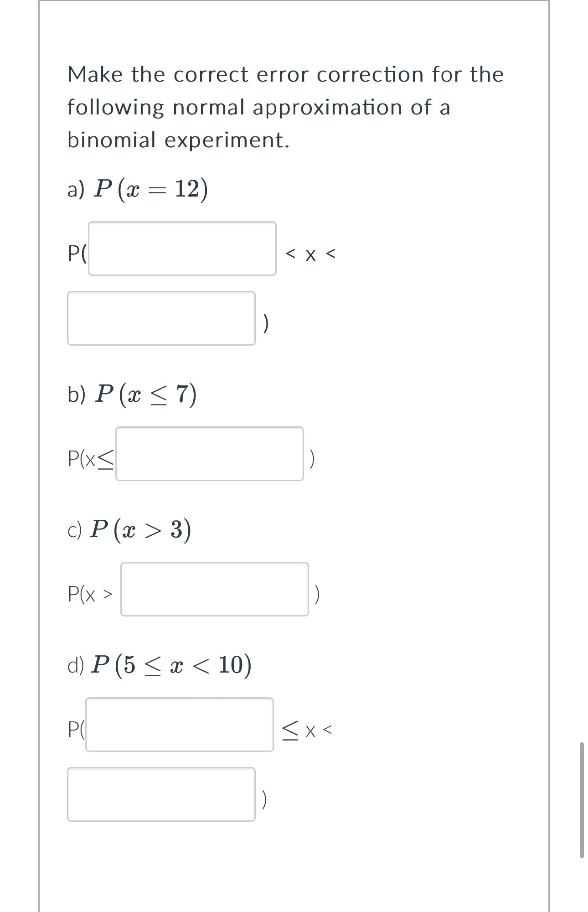The height and width of the screenshot is (912, 588).
Task: Click the part d label P(5 ≤ x < 10)
Action: coord(160,666)
